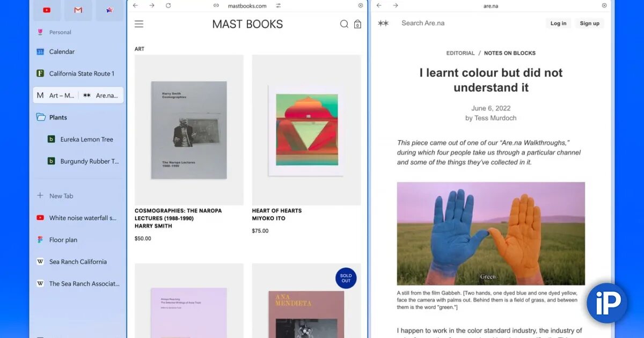Open Eureka Lemon Tree tab
Screen dimensions: 644x338
(x=84, y=139)
